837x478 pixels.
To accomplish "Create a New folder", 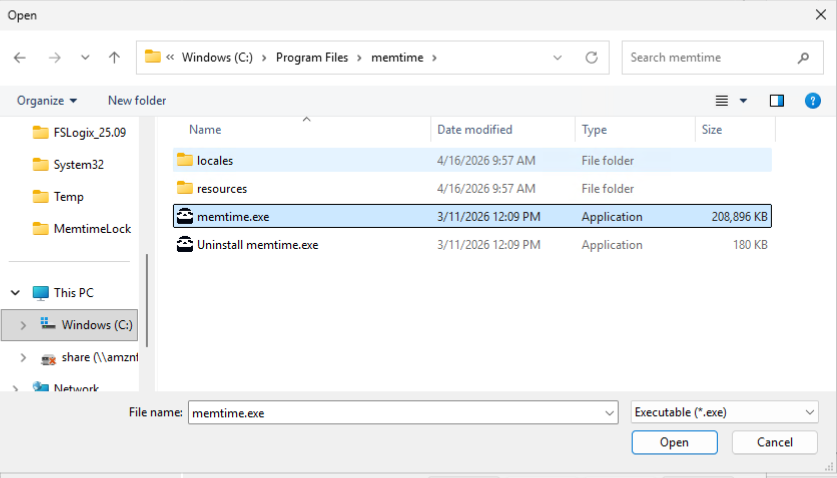I will pyautogui.click(x=137, y=101).
